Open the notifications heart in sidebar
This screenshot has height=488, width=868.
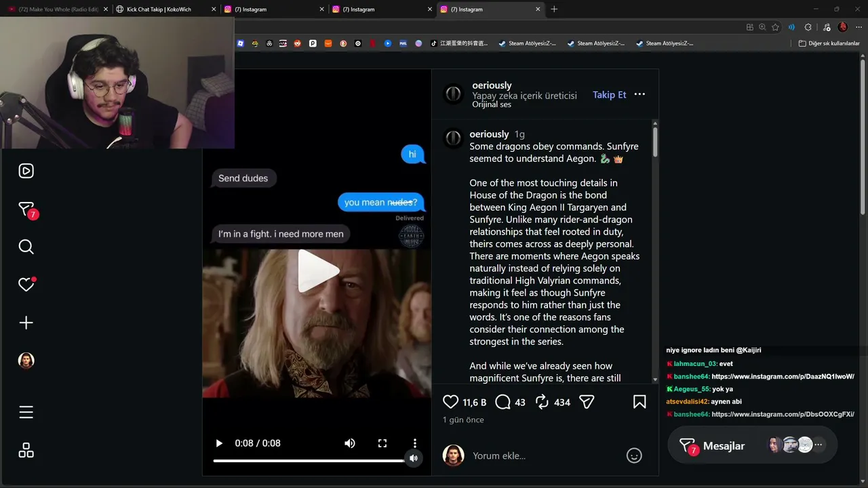pyautogui.click(x=26, y=285)
